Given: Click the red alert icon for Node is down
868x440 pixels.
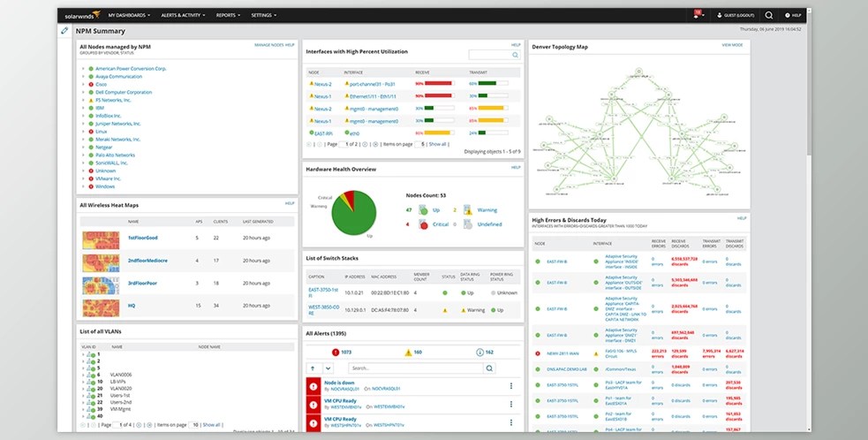Looking at the screenshot, I should click(313, 386).
